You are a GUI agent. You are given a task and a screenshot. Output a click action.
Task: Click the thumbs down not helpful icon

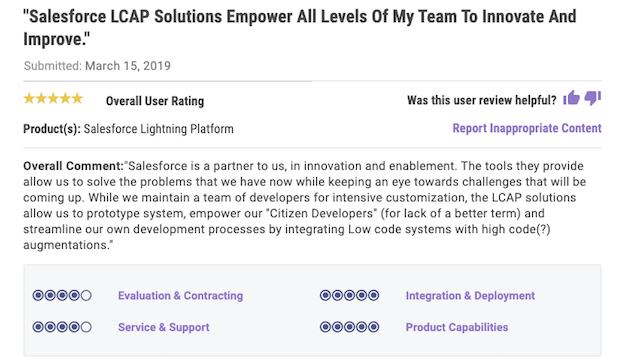point(593,98)
